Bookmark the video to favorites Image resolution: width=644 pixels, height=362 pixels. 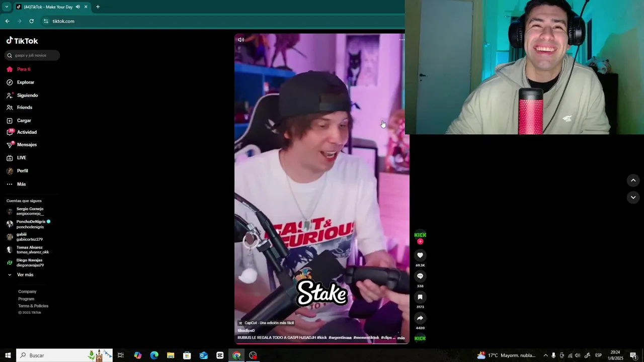point(420,297)
